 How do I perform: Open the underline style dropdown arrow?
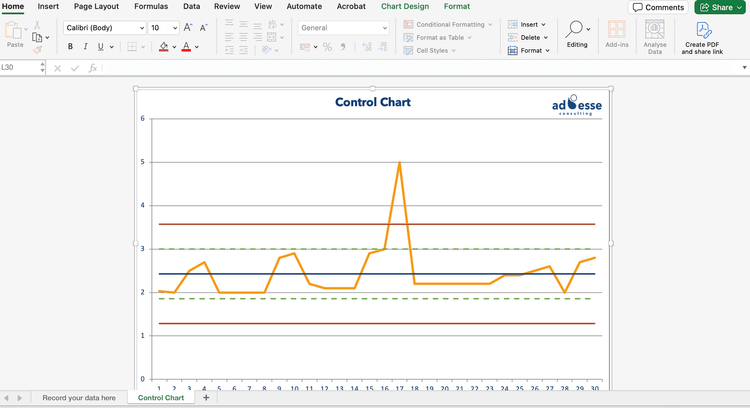coord(111,47)
